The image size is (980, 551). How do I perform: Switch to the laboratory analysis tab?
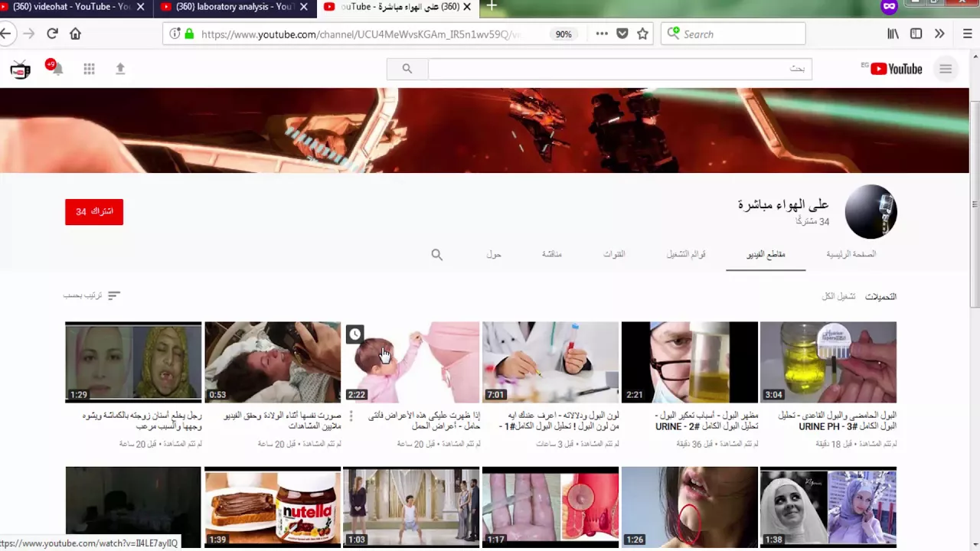[234, 7]
